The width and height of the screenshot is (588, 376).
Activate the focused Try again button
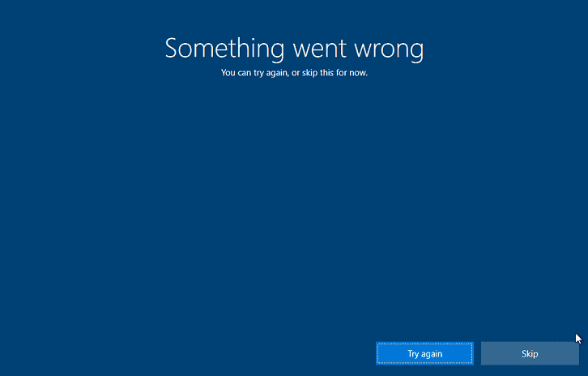424,353
